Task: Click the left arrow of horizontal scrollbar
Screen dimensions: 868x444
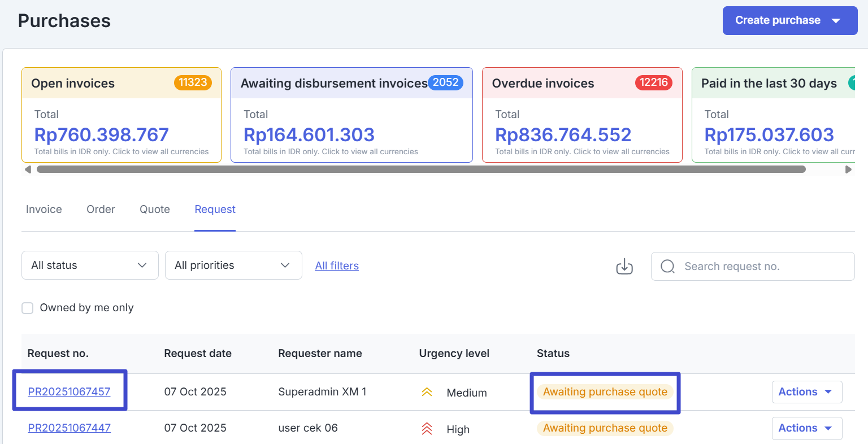Action: pos(28,169)
